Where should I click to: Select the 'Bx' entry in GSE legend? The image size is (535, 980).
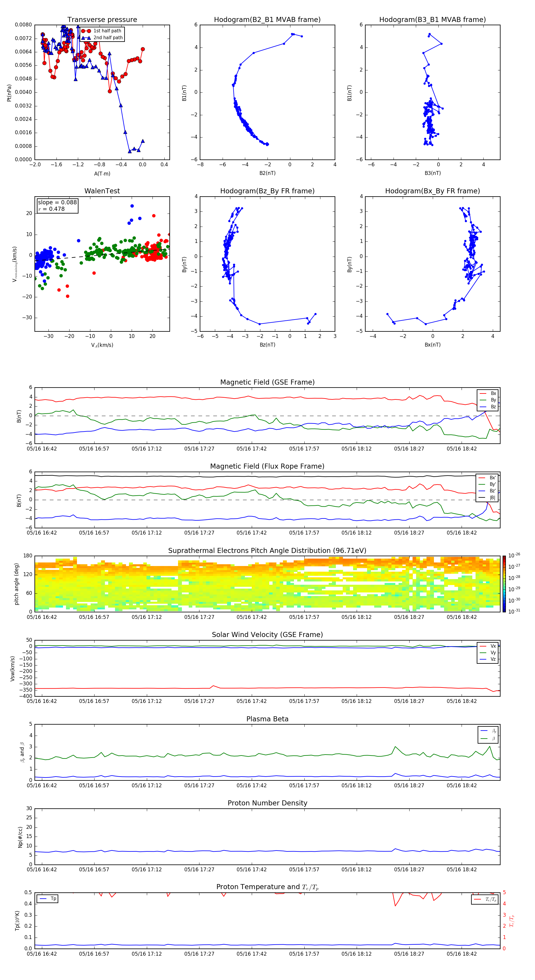(488, 393)
